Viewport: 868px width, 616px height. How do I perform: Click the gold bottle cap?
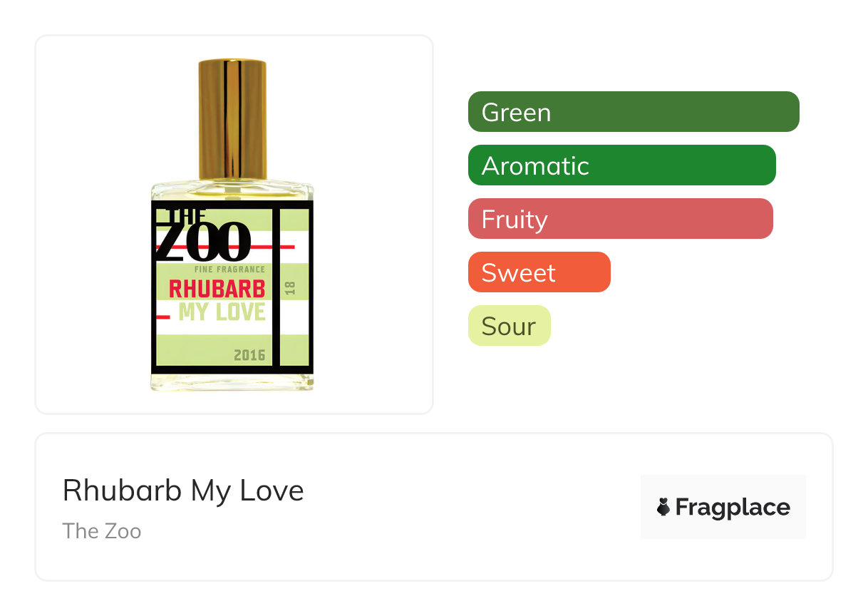coord(232,119)
